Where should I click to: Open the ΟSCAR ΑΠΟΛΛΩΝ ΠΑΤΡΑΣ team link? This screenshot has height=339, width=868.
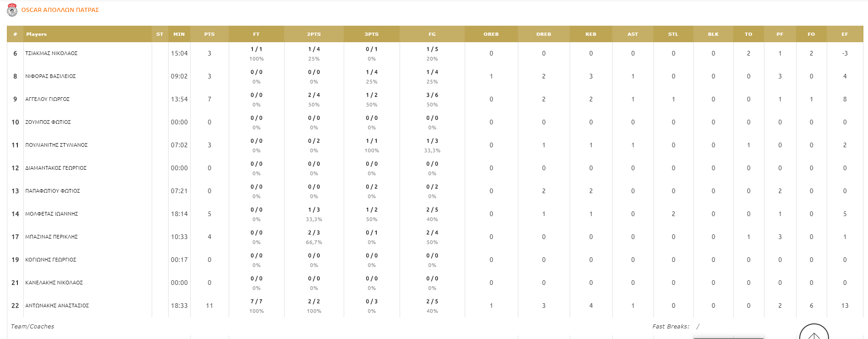click(x=60, y=10)
